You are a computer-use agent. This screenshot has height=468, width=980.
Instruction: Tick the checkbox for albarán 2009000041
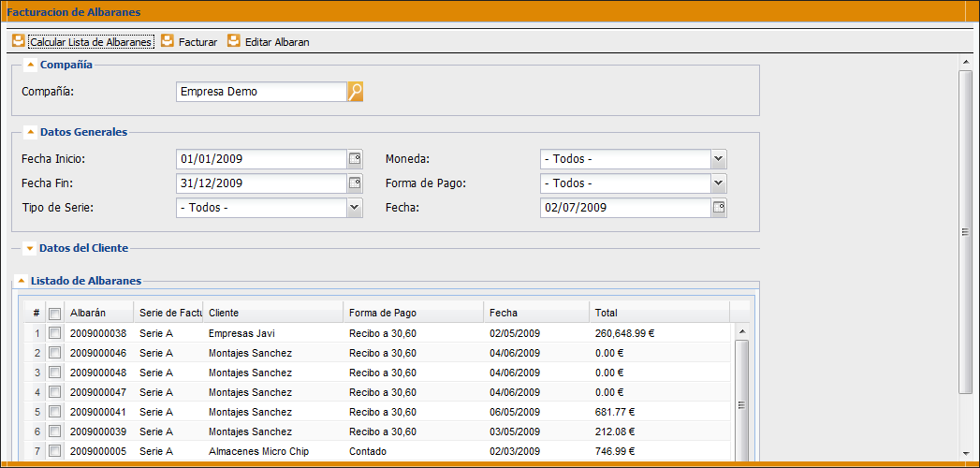coord(54,412)
